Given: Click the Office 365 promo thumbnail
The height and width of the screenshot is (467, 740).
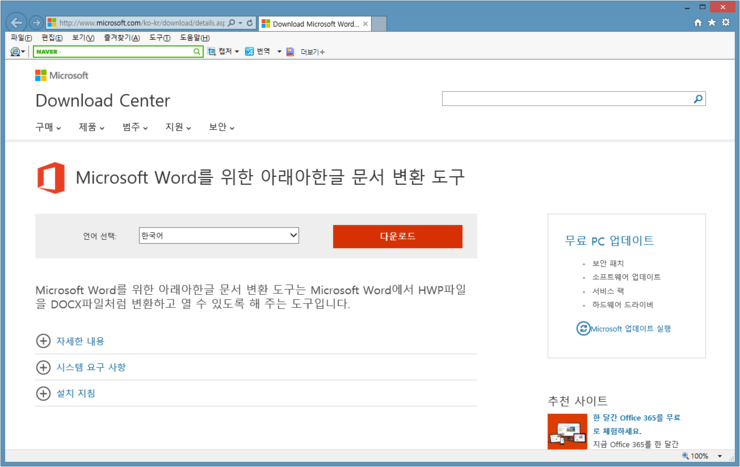Looking at the screenshot, I should click(567, 432).
